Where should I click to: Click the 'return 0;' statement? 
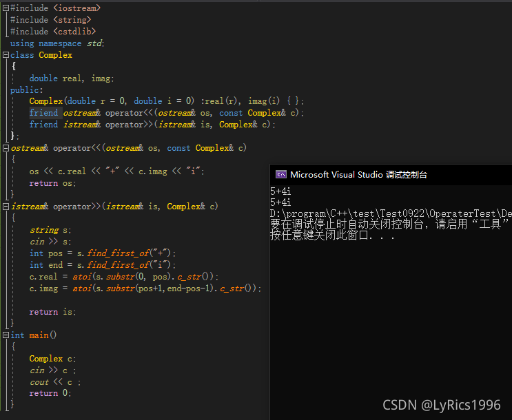pos(50,393)
